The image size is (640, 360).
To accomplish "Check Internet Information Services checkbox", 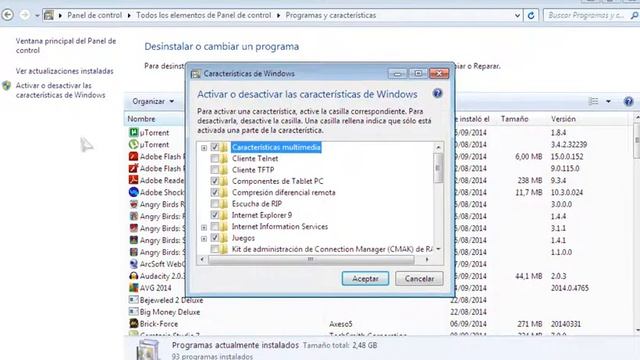I will (x=215, y=227).
